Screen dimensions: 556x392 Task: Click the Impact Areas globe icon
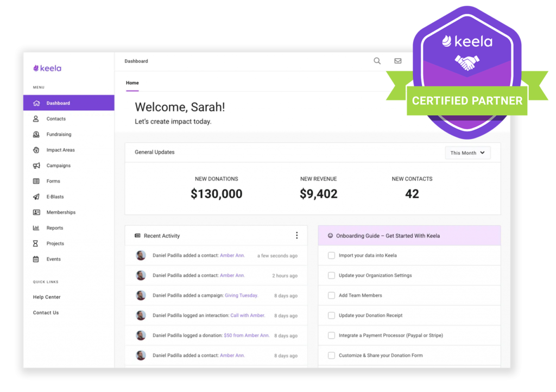[36, 150]
